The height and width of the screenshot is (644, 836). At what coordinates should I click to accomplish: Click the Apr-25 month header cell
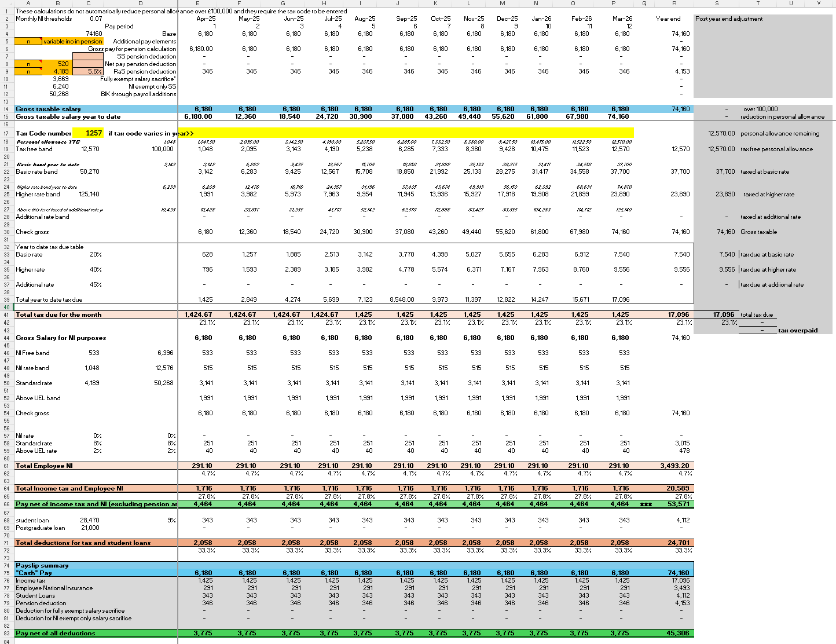206,19
